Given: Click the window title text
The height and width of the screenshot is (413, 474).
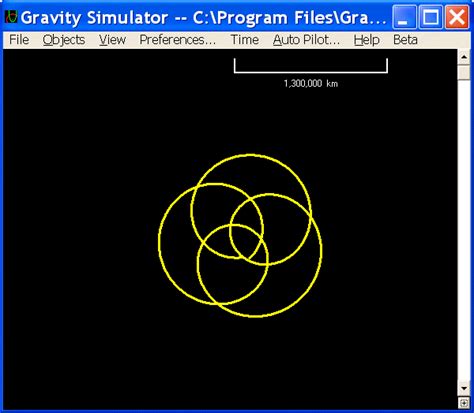Looking at the screenshot, I should (x=203, y=17).
